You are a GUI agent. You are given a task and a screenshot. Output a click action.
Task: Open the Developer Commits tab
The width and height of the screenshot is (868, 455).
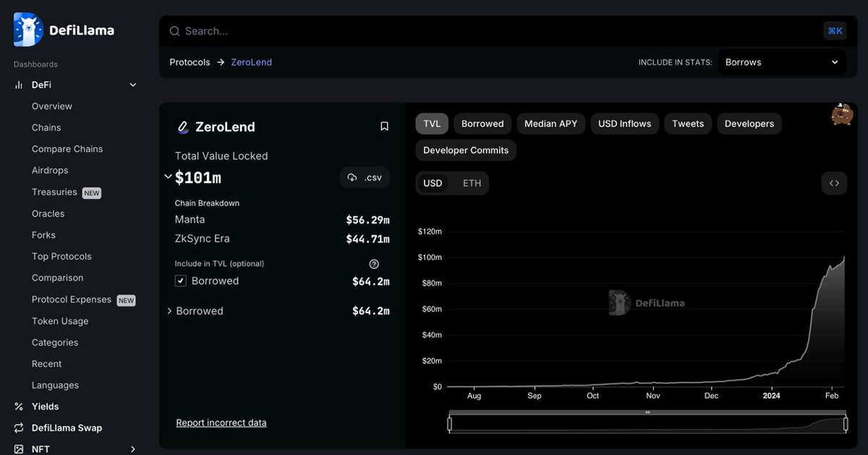pyautogui.click(x=466, y=150)
